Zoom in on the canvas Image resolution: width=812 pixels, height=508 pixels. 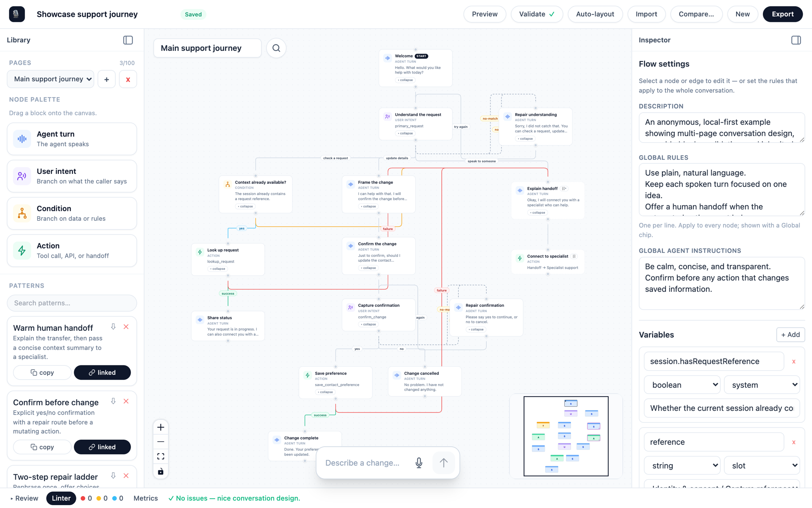click(161, 427)
